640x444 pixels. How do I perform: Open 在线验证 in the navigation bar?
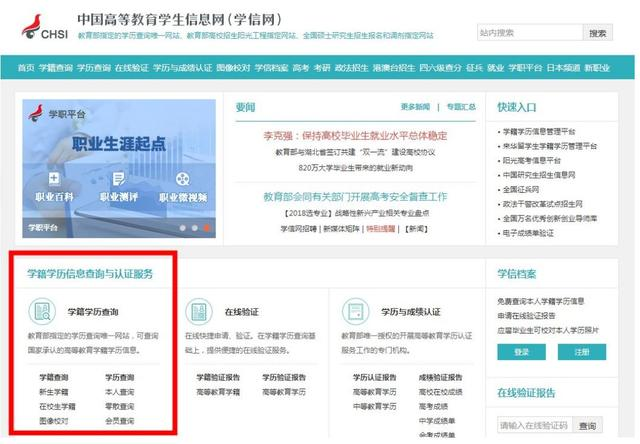point(131,68)
